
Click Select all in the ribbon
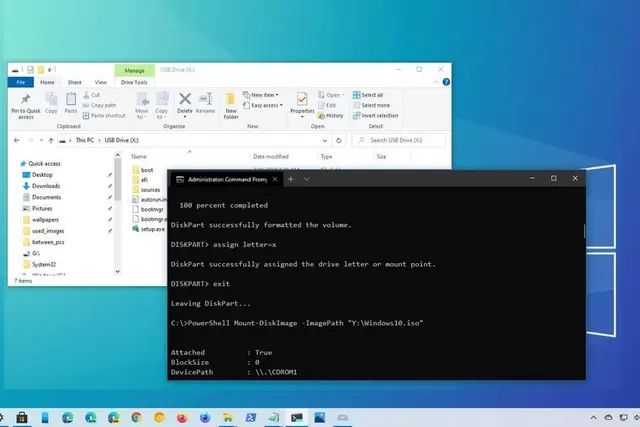tap(368, 95)
